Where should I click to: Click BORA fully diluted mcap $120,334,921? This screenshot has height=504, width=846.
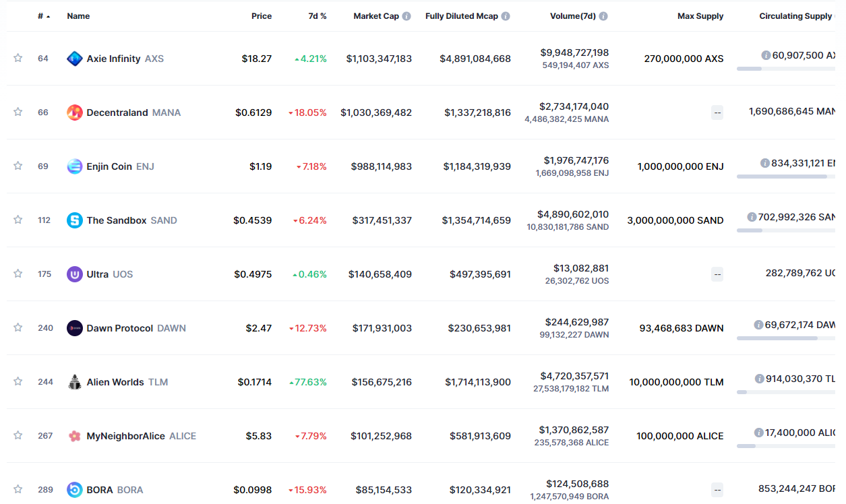pos(480,490)
